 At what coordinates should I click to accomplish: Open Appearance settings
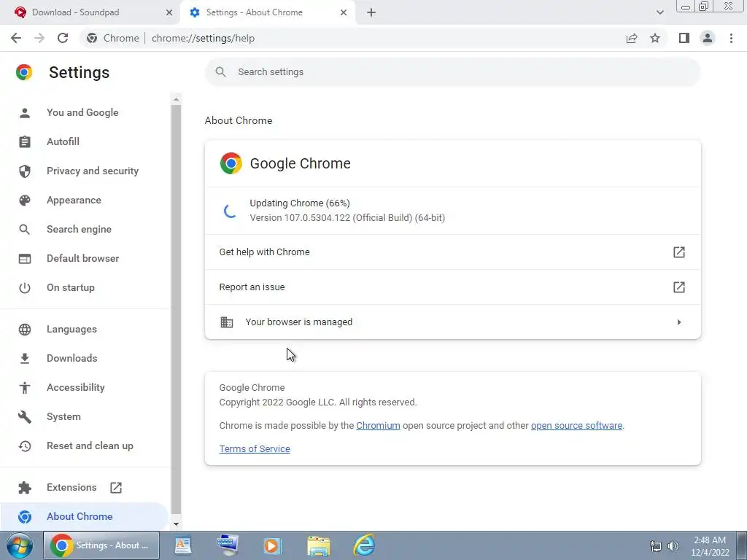click(x=74, y=200)
